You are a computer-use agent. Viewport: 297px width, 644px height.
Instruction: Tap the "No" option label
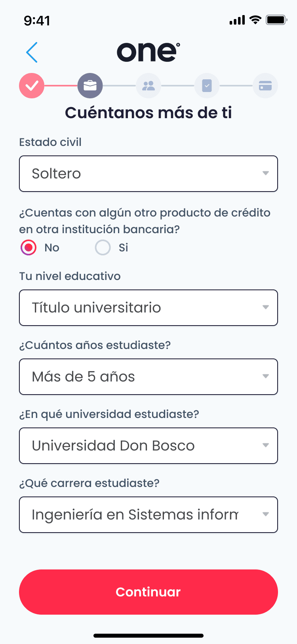52,247
